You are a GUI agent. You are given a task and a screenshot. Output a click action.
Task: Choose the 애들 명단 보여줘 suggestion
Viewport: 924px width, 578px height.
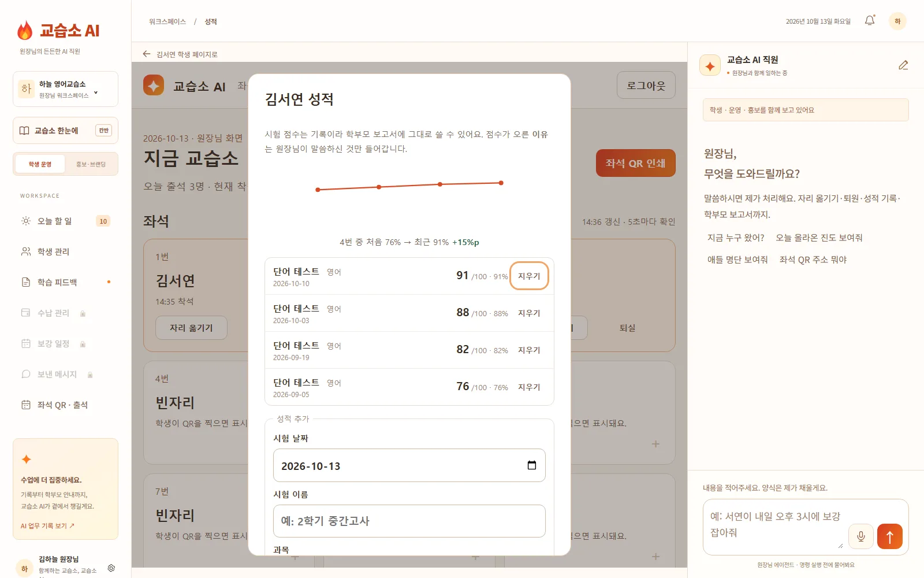[737, 260]
